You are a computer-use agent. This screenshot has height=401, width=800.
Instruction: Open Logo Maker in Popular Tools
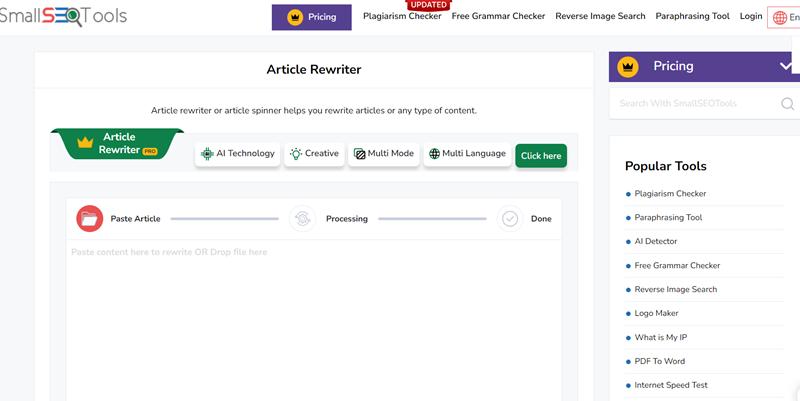coord(657,313)
